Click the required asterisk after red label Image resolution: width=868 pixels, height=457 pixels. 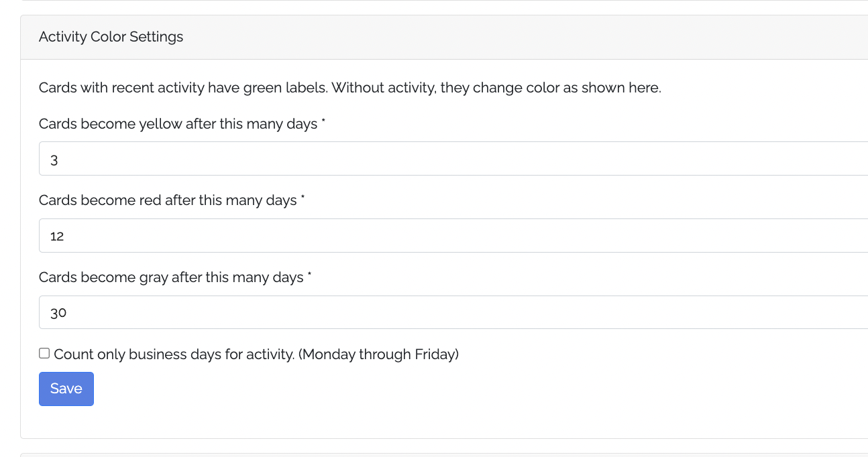303,198
